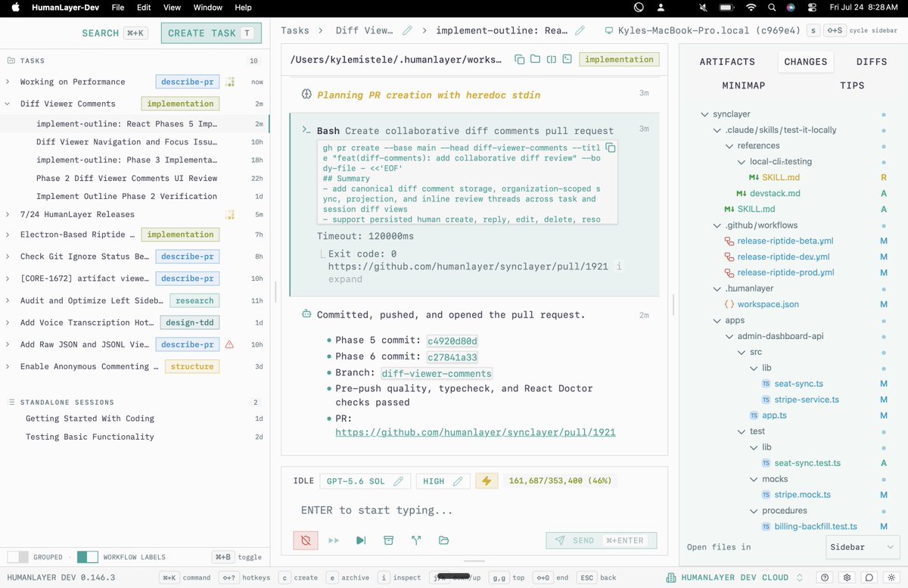Image resolution: width=908 pixels, height=588 pixels.
Task: Open the final PR link github.com/.../pull/1921
Action: click(475, 432)
